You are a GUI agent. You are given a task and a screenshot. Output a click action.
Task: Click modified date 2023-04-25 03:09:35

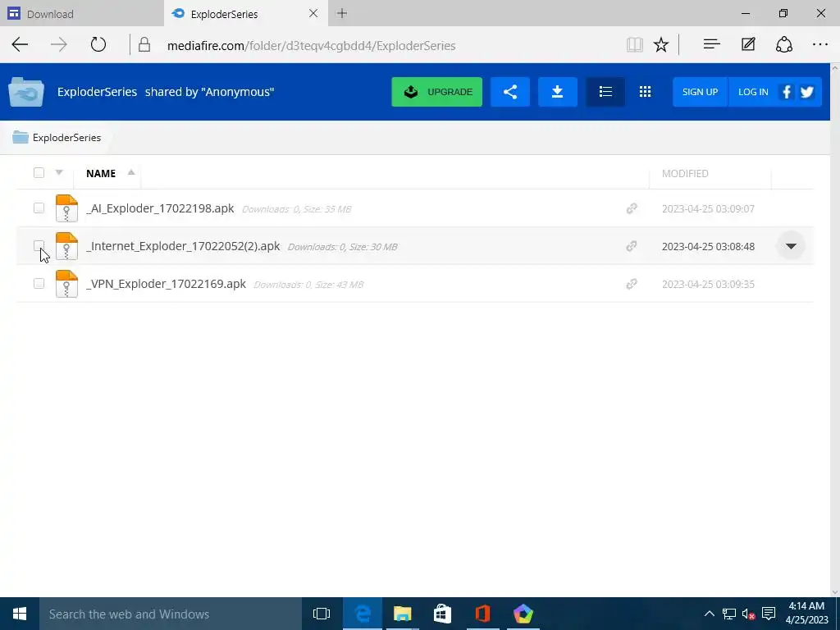coord(708,285)
